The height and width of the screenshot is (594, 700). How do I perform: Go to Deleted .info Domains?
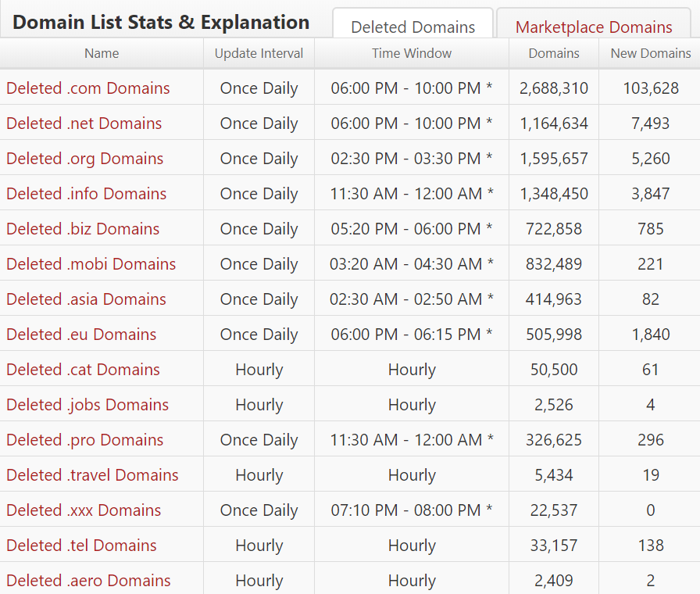tap(86, 194)
